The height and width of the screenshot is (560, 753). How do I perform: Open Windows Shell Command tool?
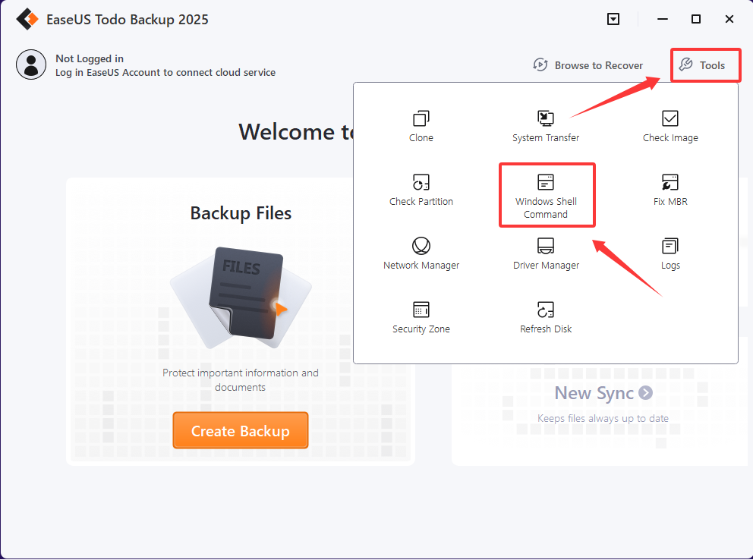pos(546,197)
